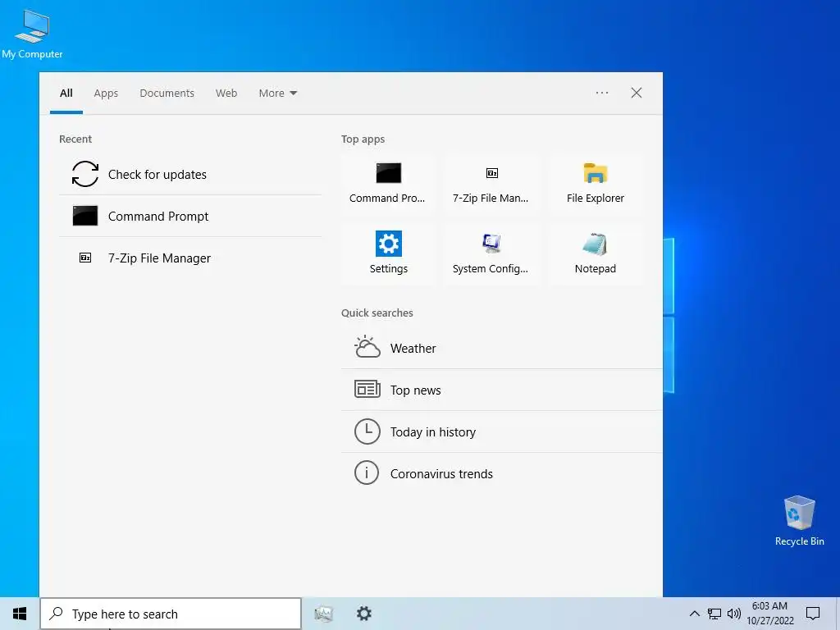The width and height of the screenshot is (840, 630).
Task: Open the volume tray icon
Action: point(734,614)
